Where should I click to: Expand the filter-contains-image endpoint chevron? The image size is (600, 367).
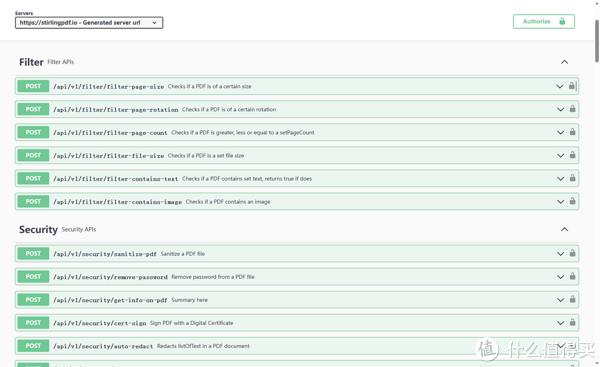561,202
